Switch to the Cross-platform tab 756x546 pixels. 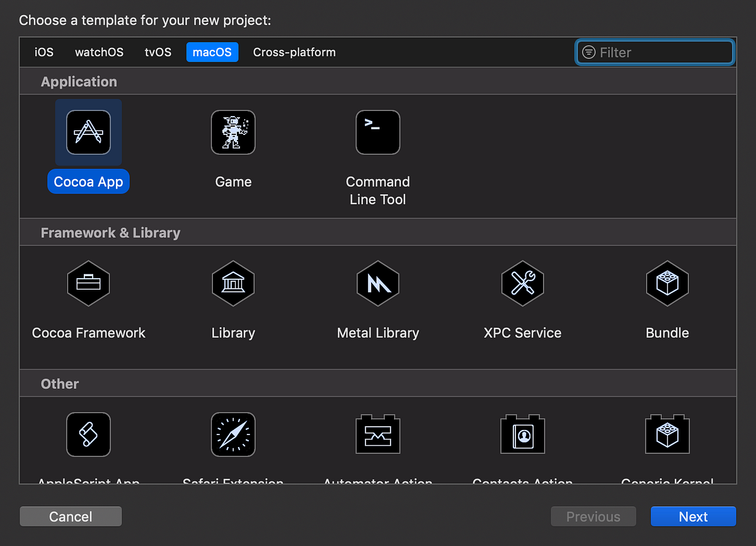(x=294, y=52)
